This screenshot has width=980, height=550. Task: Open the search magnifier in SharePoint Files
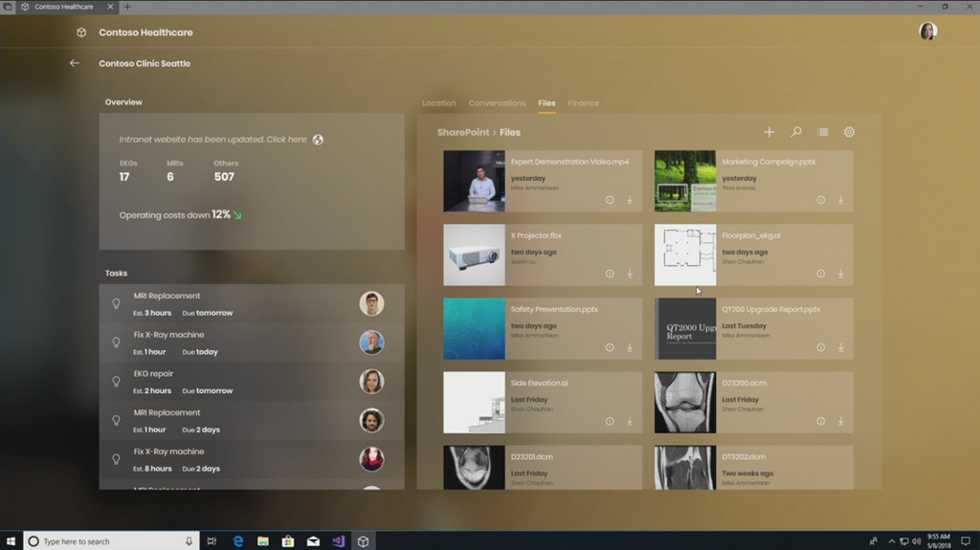click(x=796, y=132)
